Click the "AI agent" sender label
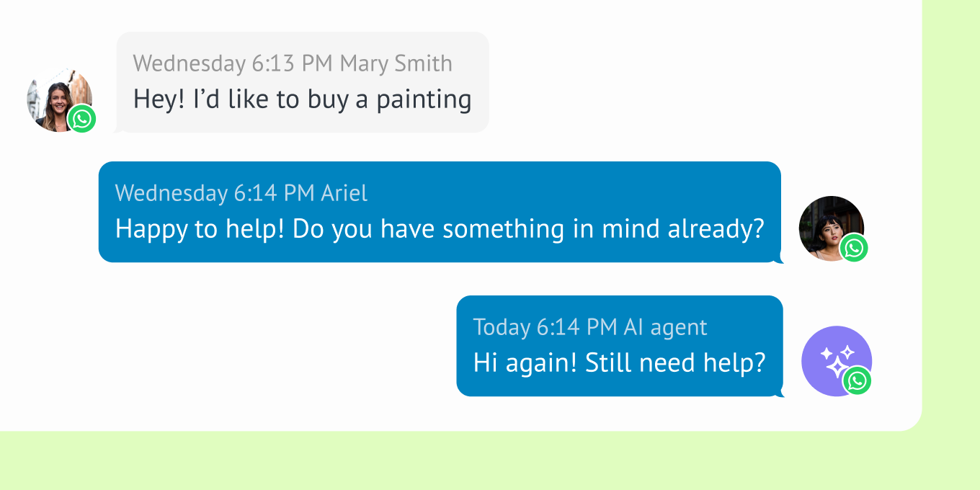The height and width of the screenshot is (490, 980). 665,327
